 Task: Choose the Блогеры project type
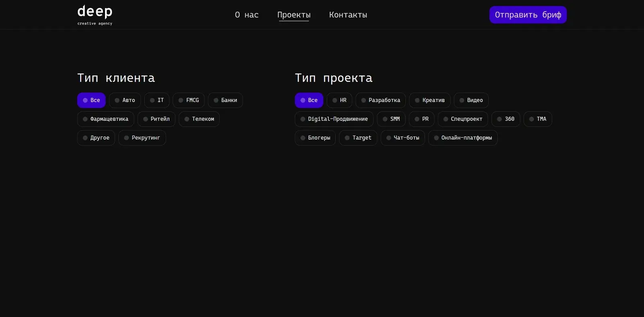tap(315, 138)
